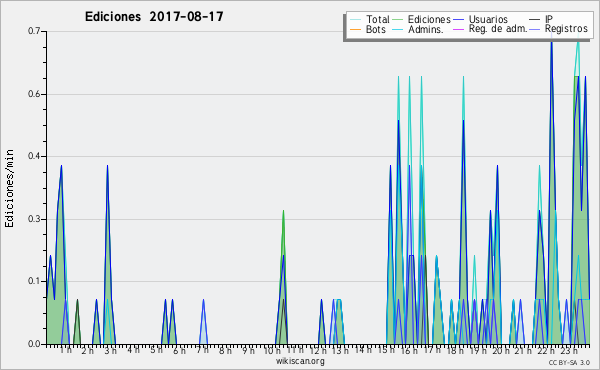Click the CC BY-SA 3.0 license text
Image resolution: width=600 pixels, height=370 pixels.
click(569, 363)
